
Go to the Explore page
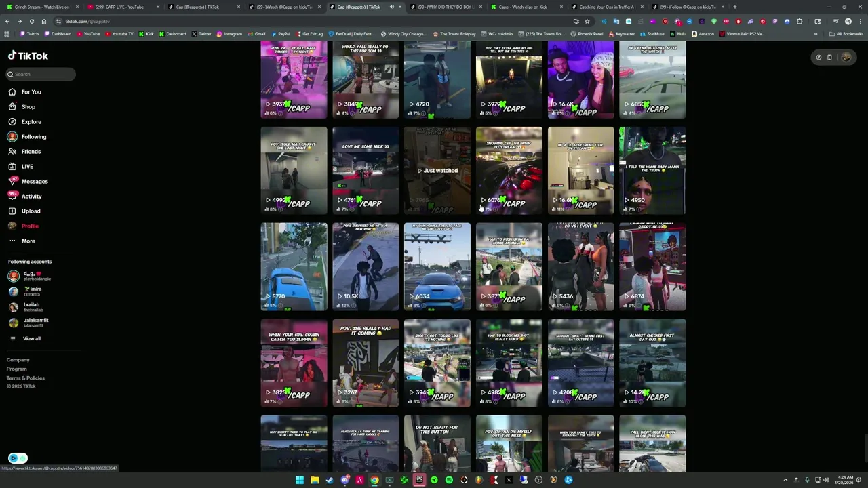24,121
